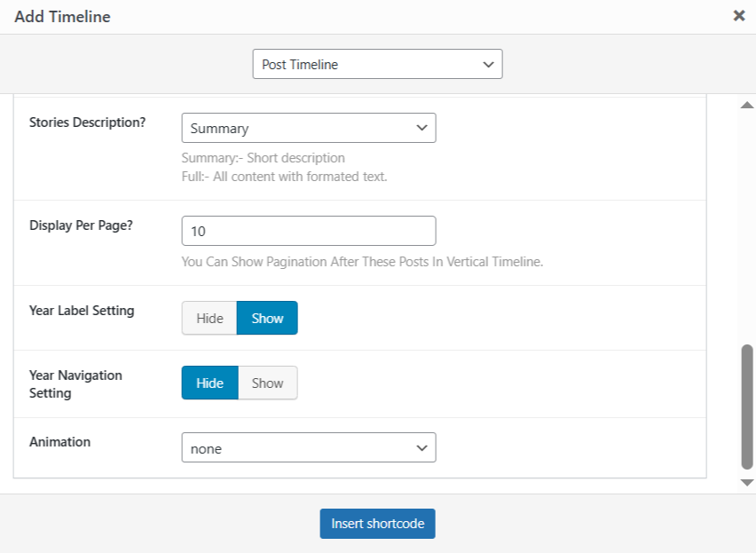Select Show for Year Navigation Setting

[267, 383]
